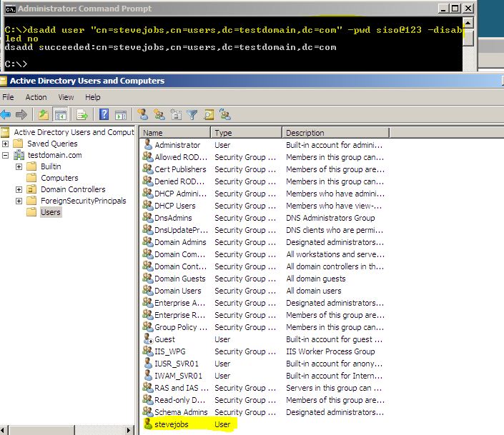
Task: Click 'All domain users' description cell
Action: (x=314, y=291)
